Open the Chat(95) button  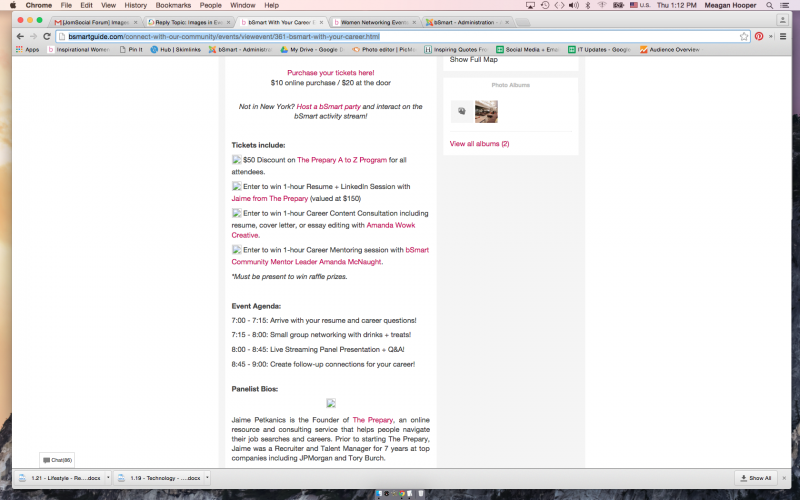[x=57, y=460]
